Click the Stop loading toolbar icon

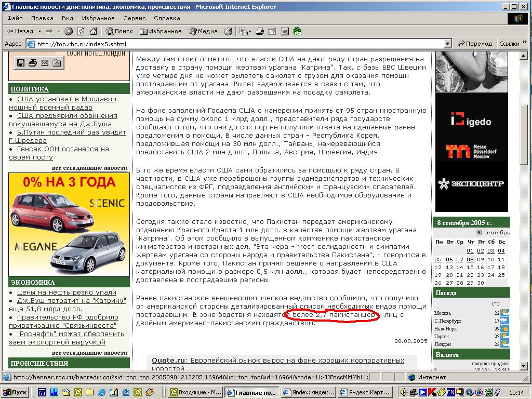69,31
